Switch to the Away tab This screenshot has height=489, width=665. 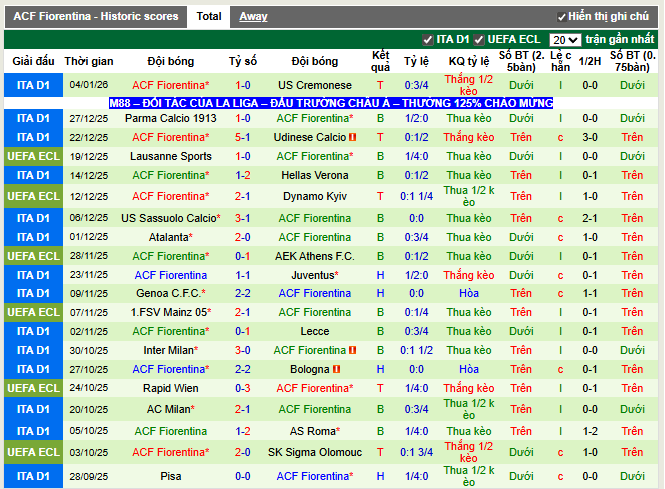pyautogui.click(x=253, y=17)
